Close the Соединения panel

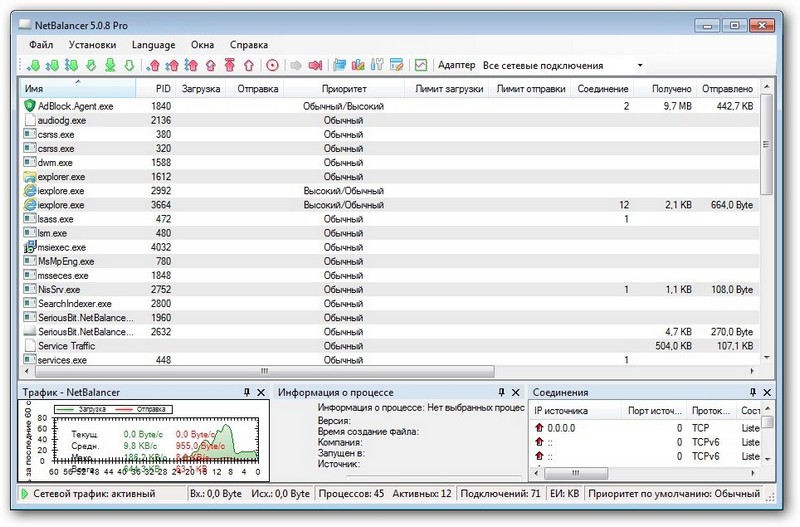pyautogui.click(x=767, y=392)
